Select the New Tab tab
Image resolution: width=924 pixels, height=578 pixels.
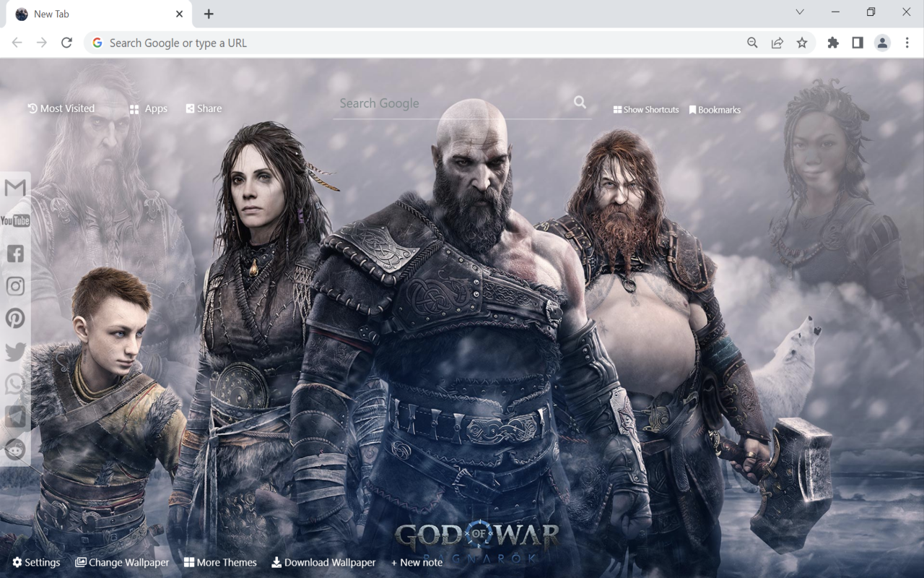pyautogui.click(x=98, y=14)
